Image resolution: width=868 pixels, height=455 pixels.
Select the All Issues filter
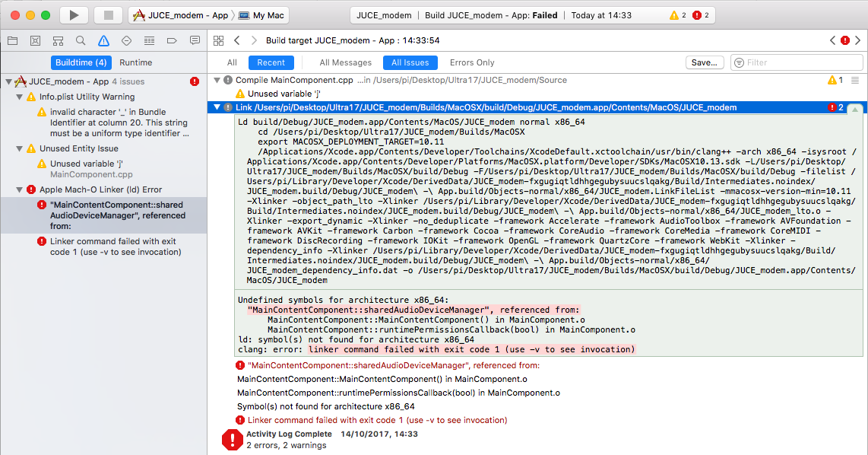[410, 62]
